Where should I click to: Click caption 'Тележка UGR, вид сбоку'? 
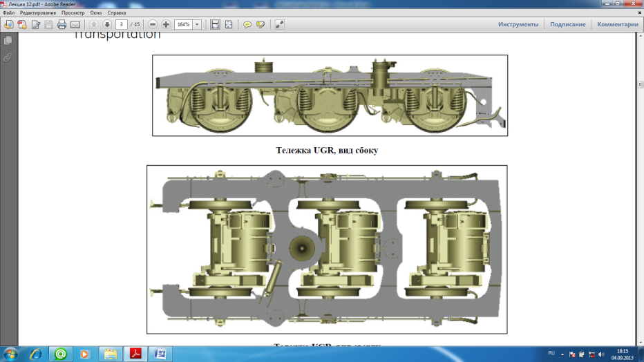coord(327,150)
